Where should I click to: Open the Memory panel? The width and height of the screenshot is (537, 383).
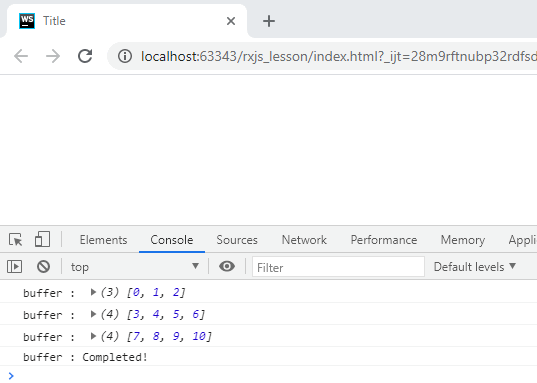click(x=463, y=240)
